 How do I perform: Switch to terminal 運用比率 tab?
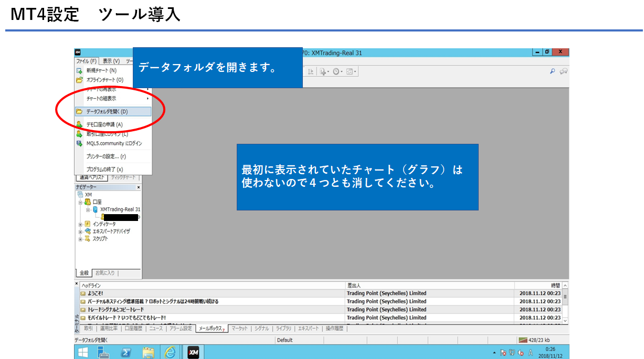[x=109, y=329]
